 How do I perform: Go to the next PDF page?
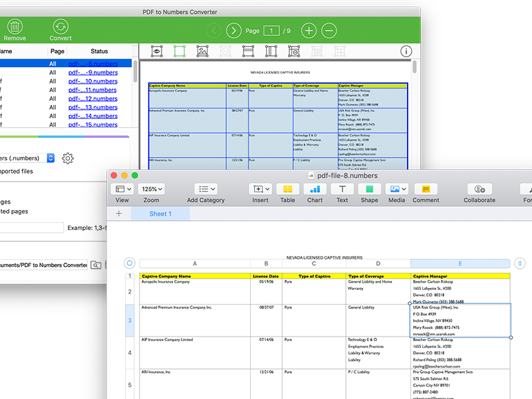pos(234,31)
